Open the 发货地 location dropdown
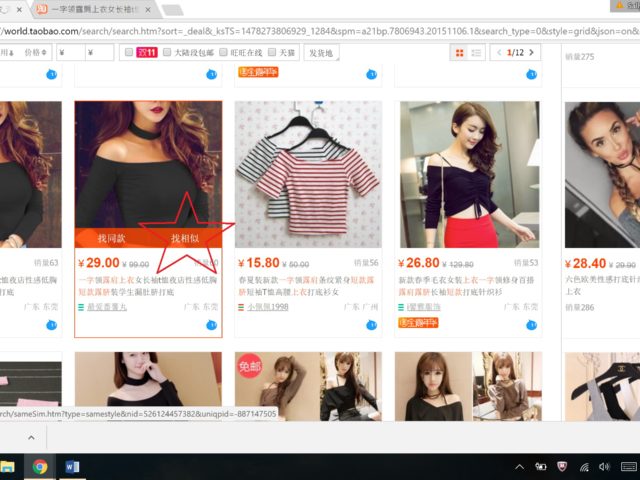 click(x=321, y=53)
